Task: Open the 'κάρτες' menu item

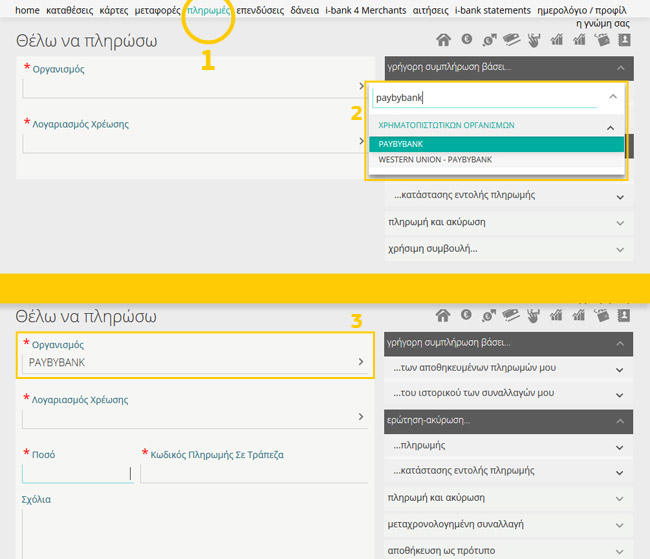Action: pos(114,10)
